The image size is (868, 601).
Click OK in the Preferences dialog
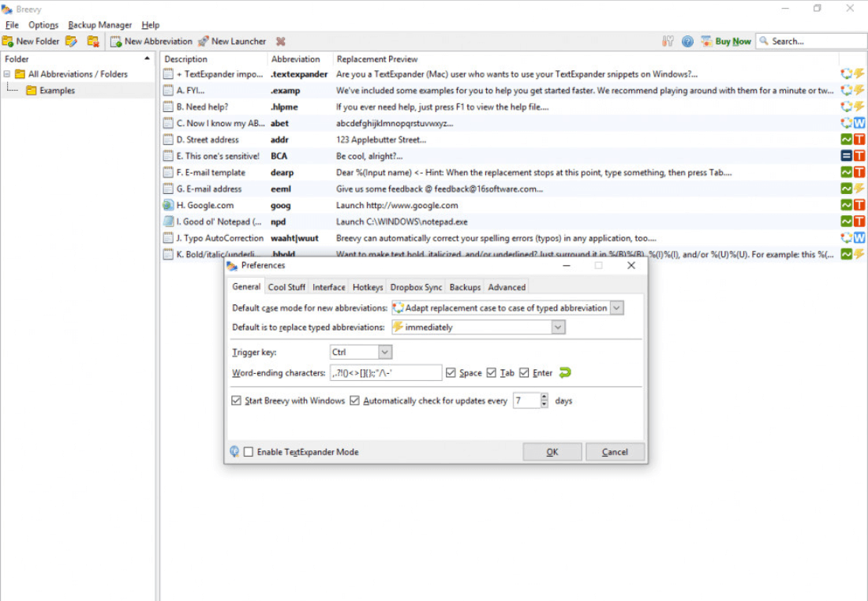click(x=552, y=452)
